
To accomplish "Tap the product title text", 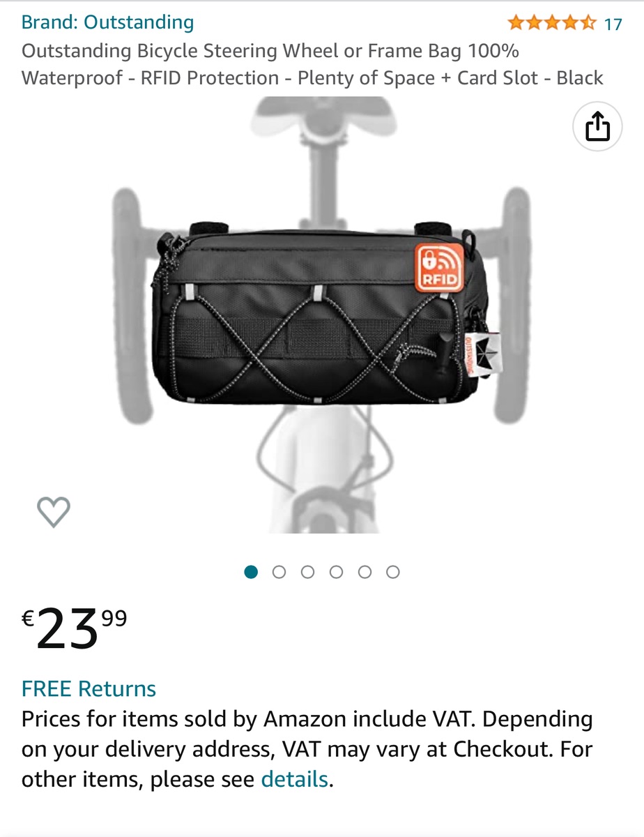I will pyautogui.click(x=312, y=64).
